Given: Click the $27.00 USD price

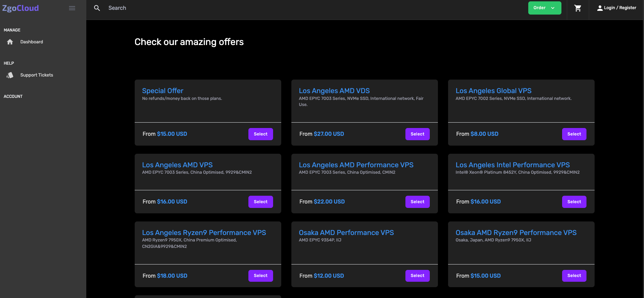Looking at the screenshot, I should point(329,134).
